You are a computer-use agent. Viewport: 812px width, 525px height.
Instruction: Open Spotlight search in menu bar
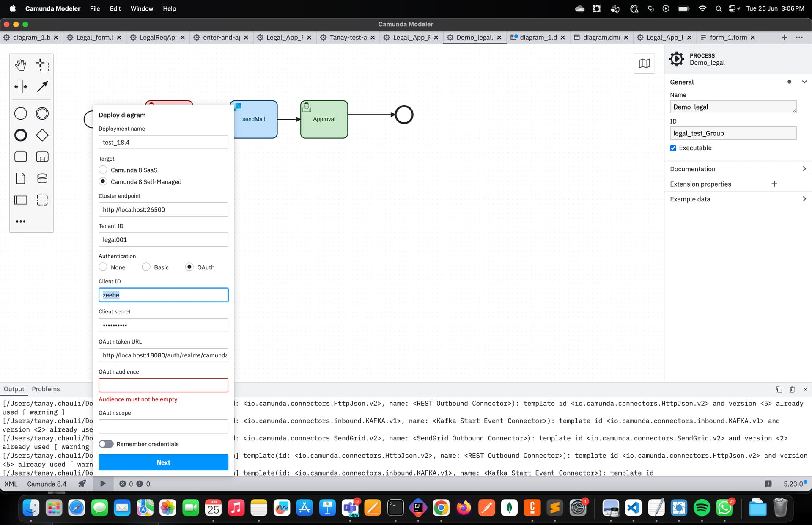coord(718,8)
